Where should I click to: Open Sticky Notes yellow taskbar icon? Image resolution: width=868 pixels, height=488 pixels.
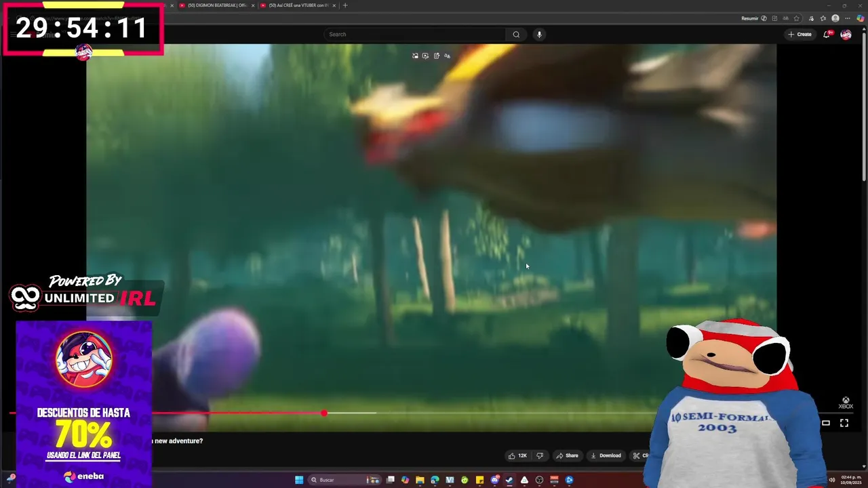click(479, 480)
